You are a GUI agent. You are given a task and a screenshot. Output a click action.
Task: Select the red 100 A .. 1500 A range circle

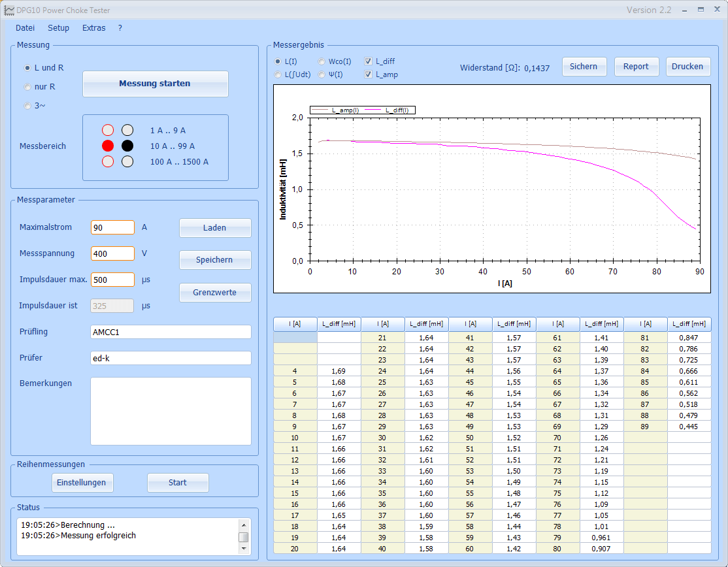point(108,161)
